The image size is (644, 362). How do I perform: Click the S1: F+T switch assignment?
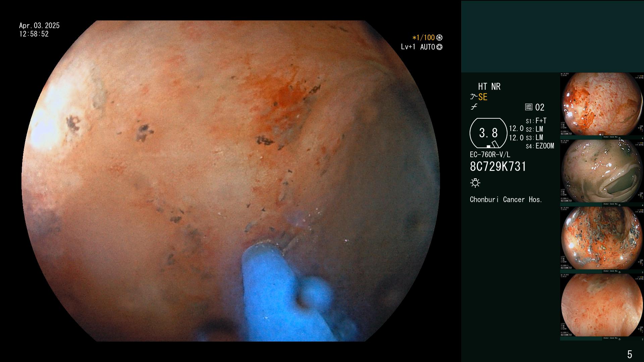pyautogui.click(x=536, y=121)
